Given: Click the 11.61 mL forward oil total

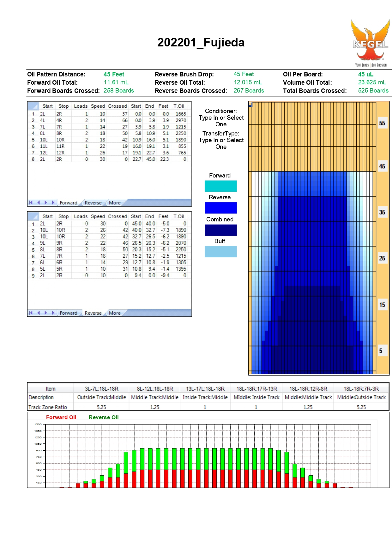Looking at the screenshot, I should pos(116,82).
